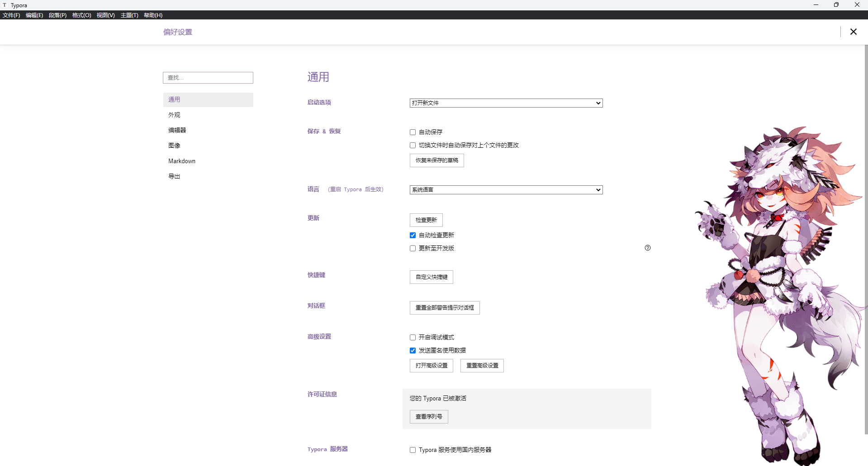The image size is (868, 466).
Task: Click the help question mark icon
Action: pos(647,248)
